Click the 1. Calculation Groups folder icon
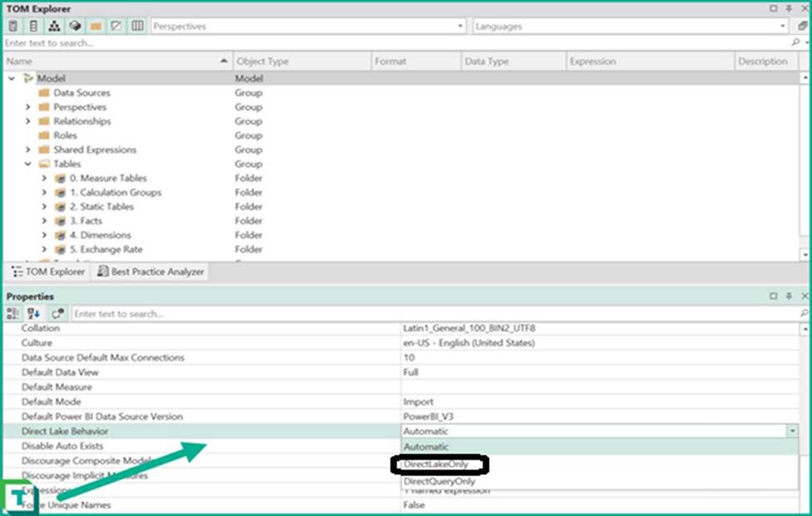Viewport: 812px width, 516px height. click(x=61, y=193)
